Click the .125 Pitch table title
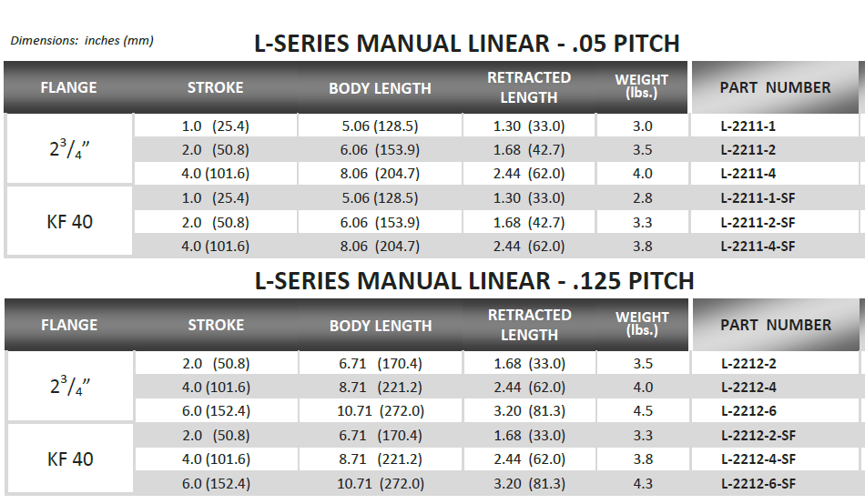This screenshot has width=865, height=504. pyautogui.click(x=473, y=281)
